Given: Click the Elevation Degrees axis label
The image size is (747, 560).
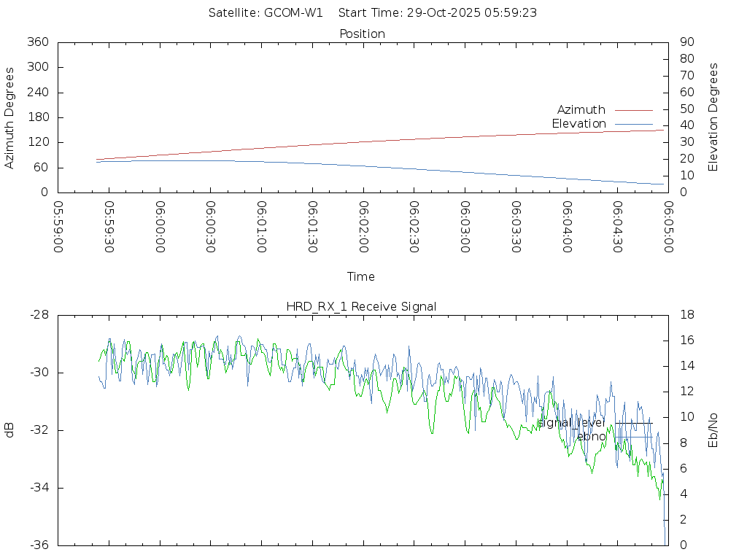Looking at the screenshot, I should pos(713,117).
